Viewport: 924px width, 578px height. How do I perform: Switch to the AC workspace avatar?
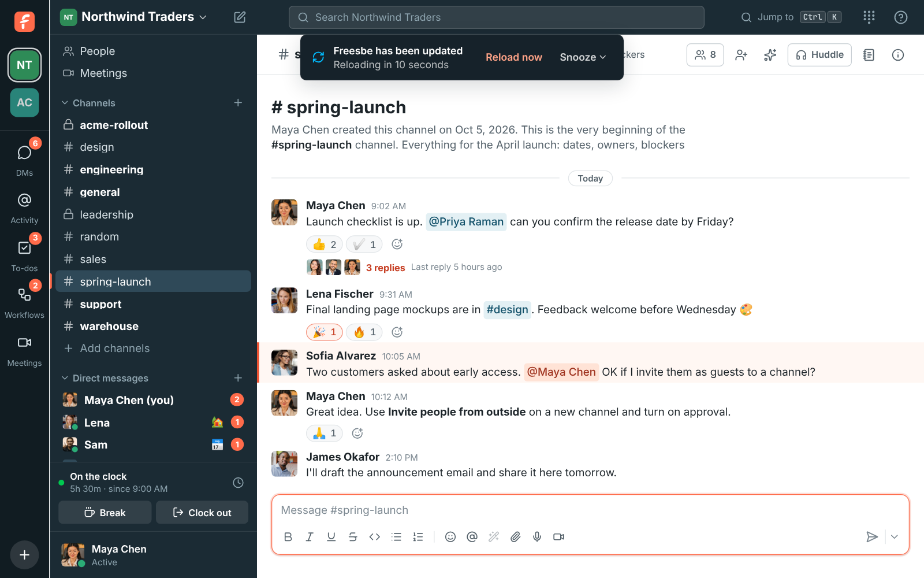click(24, 102)
